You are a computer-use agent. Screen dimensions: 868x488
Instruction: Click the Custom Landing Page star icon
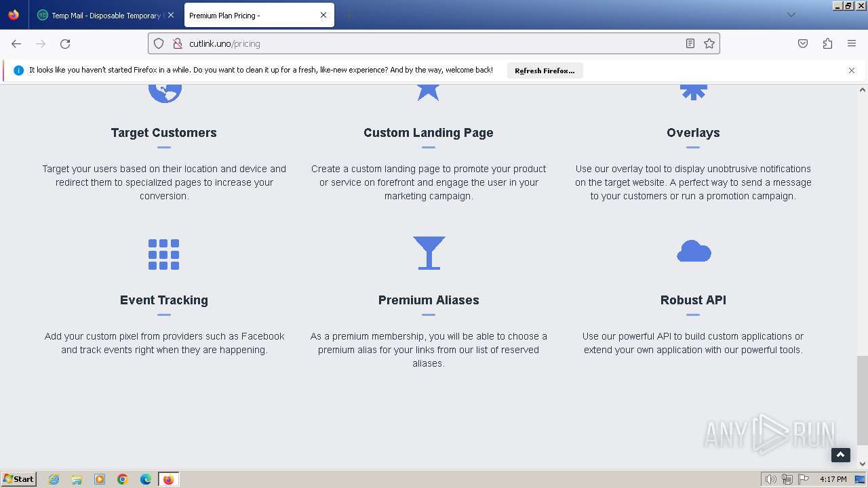pyautogui.click(x=429, y=92)
